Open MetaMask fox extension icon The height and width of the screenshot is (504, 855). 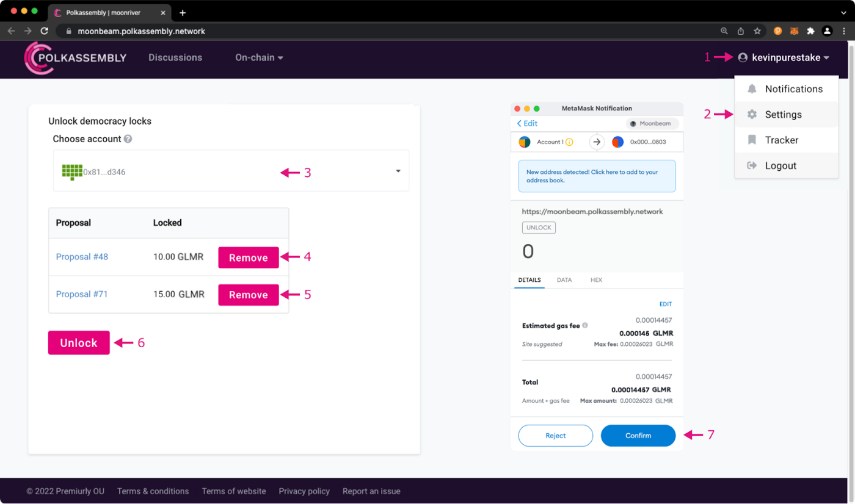[794, 31]
